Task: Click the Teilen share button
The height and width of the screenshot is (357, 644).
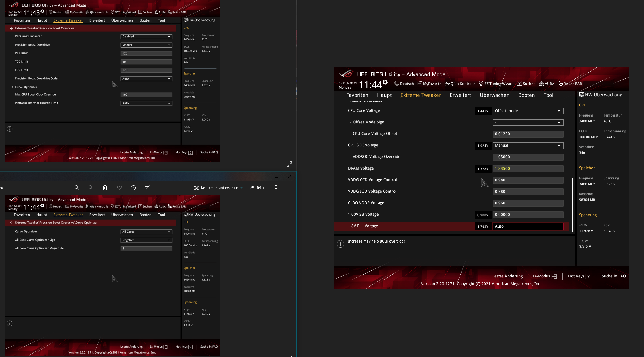Action: 257,188
